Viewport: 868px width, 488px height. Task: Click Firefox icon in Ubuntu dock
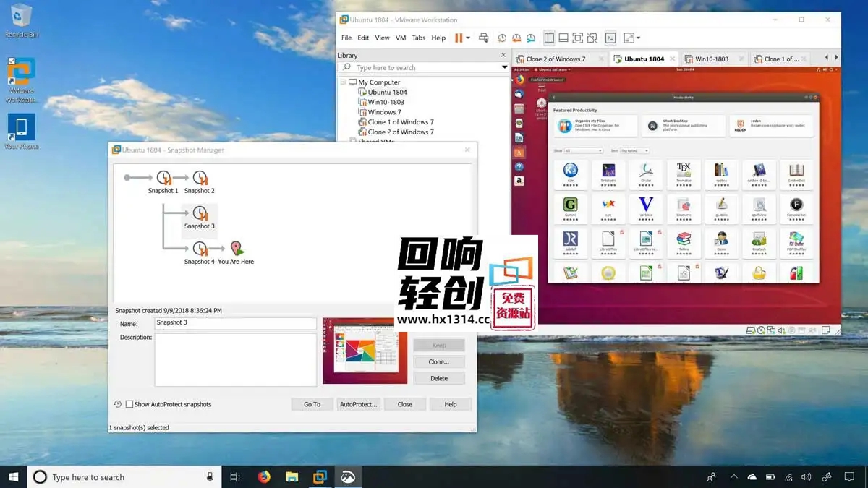coord(519,80)
